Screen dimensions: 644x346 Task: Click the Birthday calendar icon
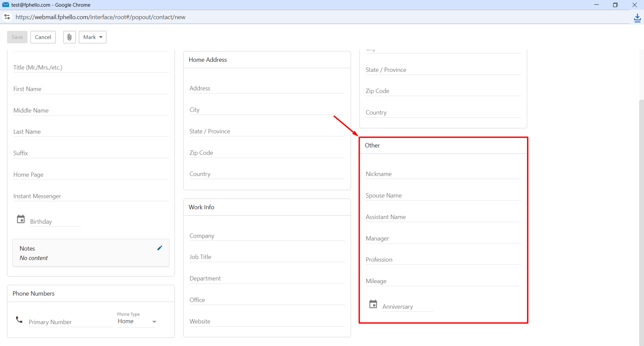pyautogui.click(x=21, y=219)
